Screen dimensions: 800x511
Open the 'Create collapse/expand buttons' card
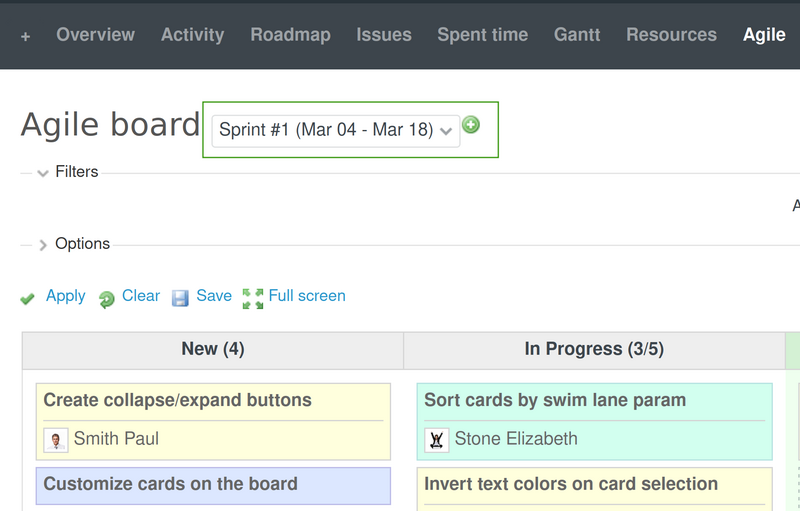(178, 400)
